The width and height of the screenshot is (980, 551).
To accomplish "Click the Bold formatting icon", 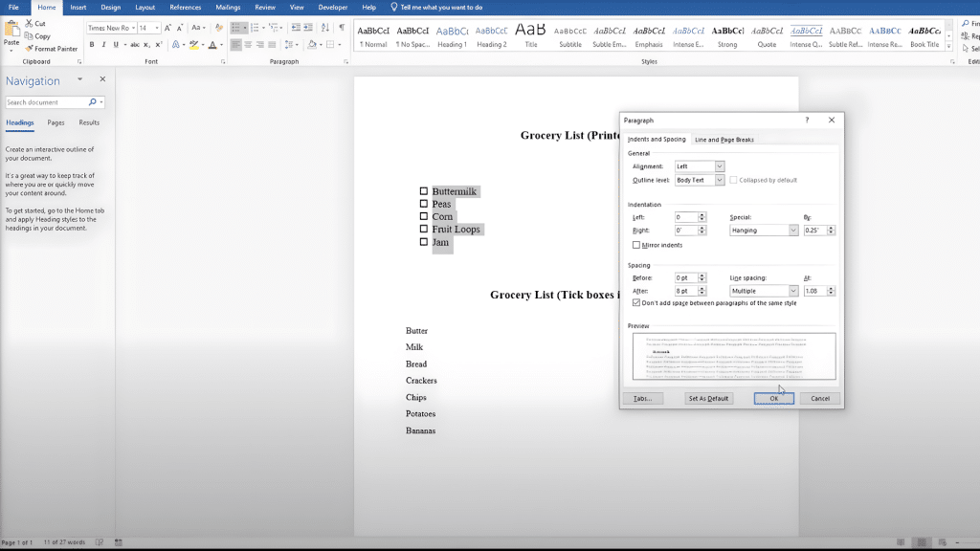I will [92, 45].
